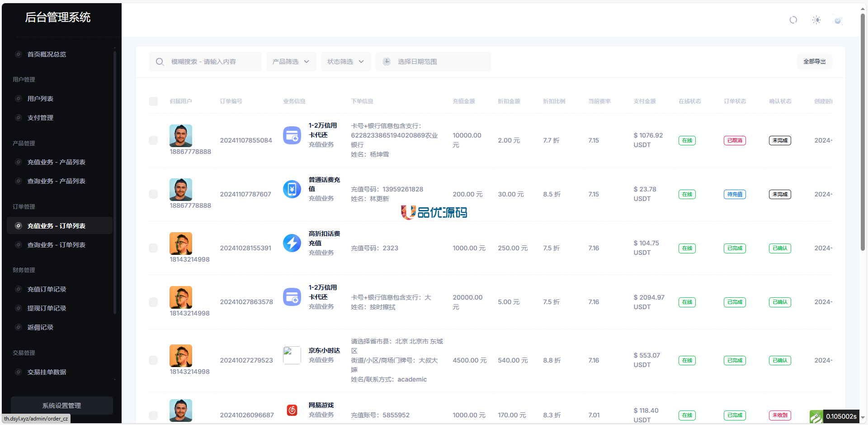Open the 选择日期范围 date picker
This screenshot has height=425, width=868.
434,62
